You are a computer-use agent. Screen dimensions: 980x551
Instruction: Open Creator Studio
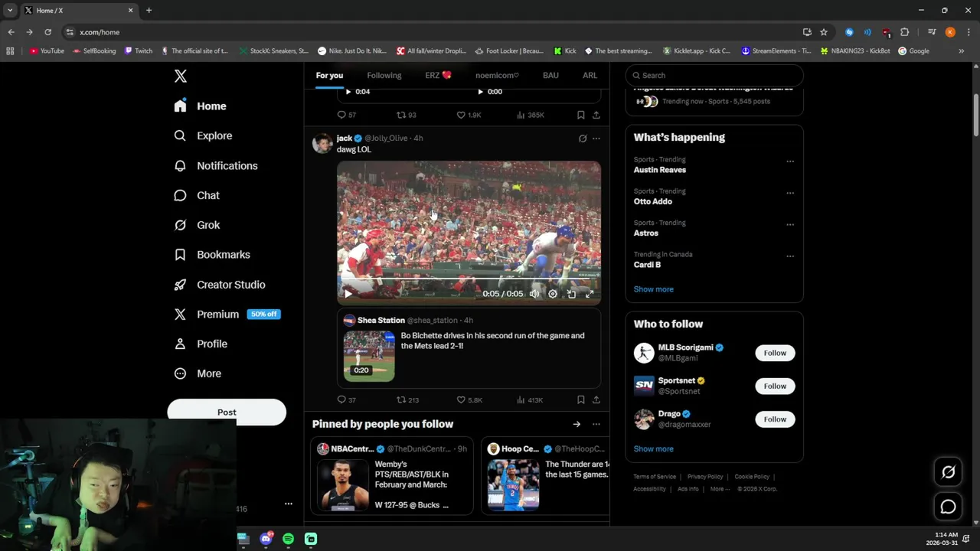click(219, 285)
